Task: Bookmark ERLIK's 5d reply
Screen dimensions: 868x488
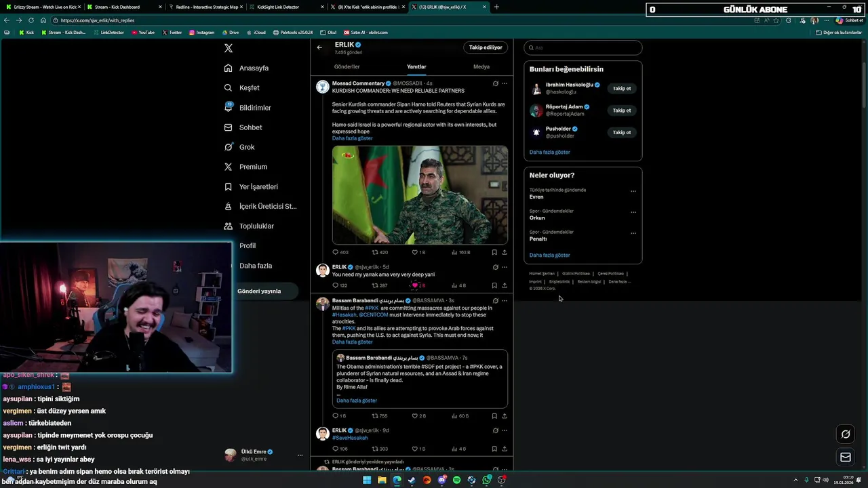Action: click(x=494, y=285)
